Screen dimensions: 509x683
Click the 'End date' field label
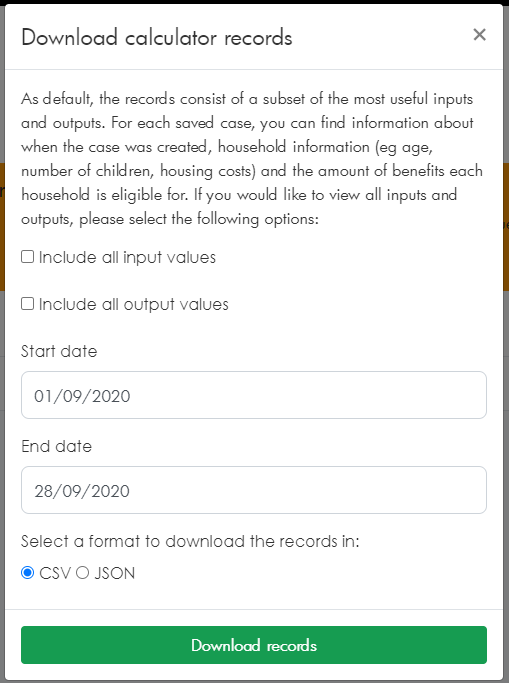point(57,446)
